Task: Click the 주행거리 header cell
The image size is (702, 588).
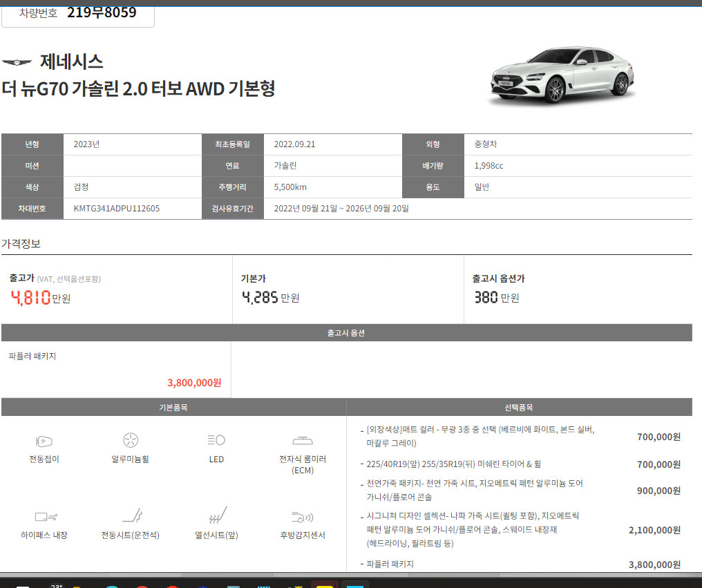Action: click(x=233, y=187)
